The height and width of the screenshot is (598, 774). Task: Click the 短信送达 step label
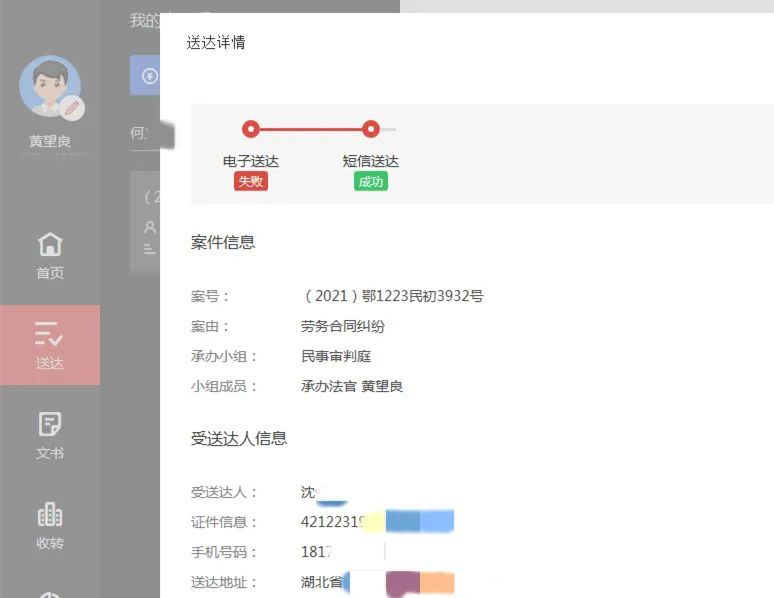tap(371, 161)
